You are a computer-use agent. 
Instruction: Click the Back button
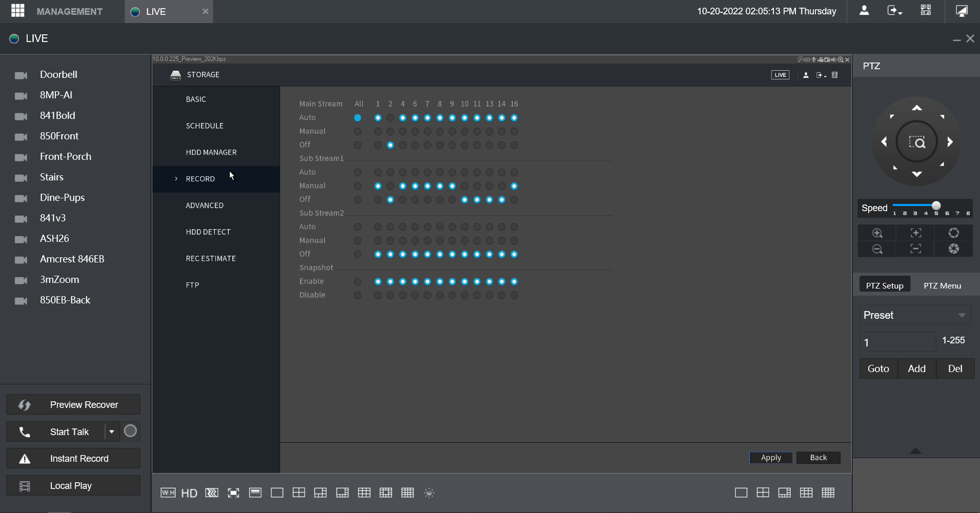(x=818, y=458)
